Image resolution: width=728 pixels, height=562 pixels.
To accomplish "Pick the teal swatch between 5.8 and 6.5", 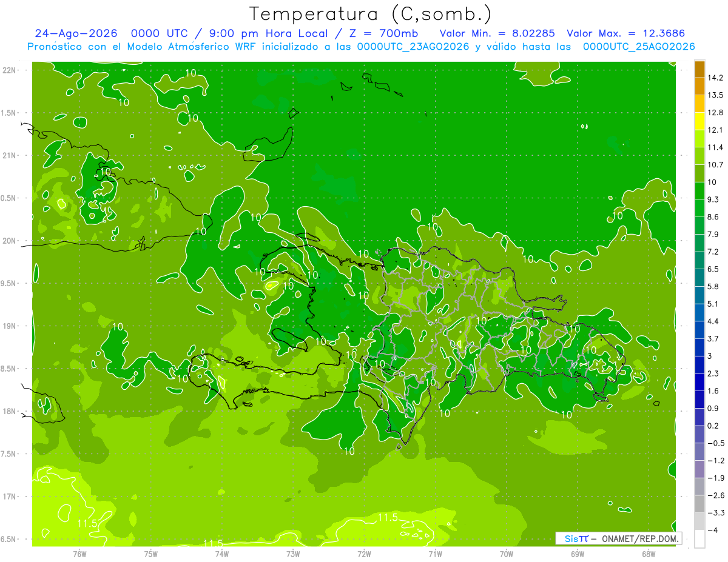I will click(699, 278).
